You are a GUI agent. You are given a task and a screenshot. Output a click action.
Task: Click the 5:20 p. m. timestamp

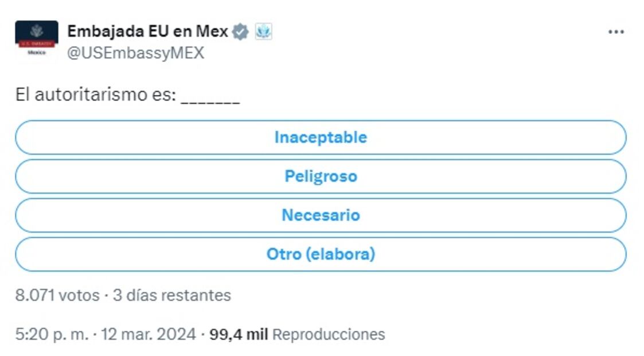point(52,334)
